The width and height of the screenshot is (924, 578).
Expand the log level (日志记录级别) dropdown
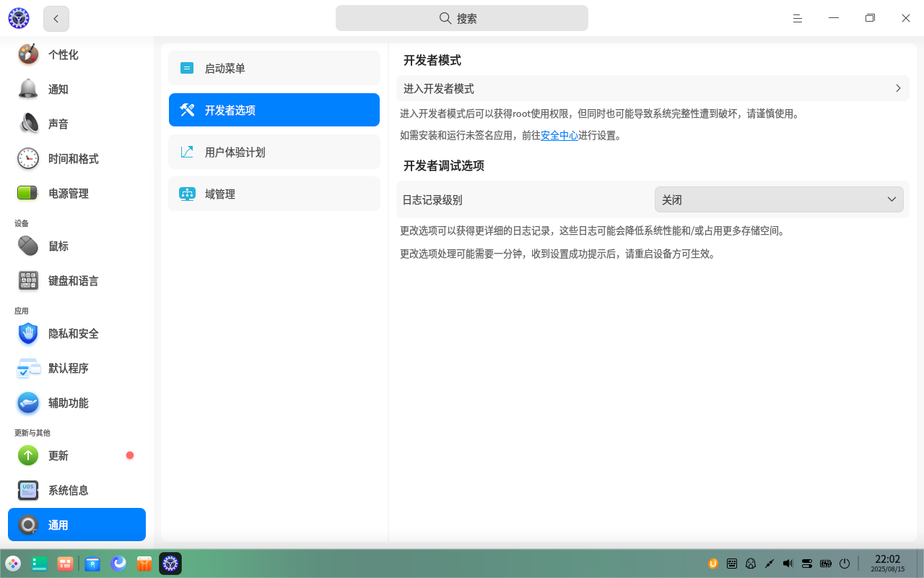[778, 200]
